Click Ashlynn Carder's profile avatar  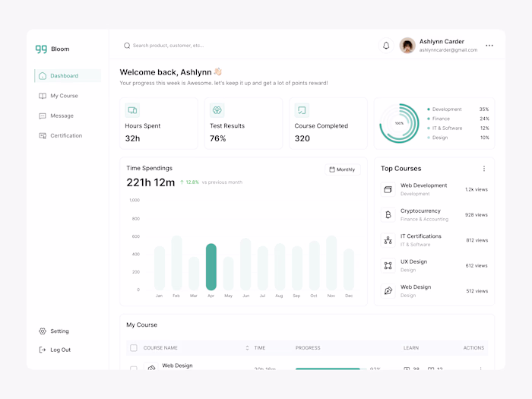point(407,46)
